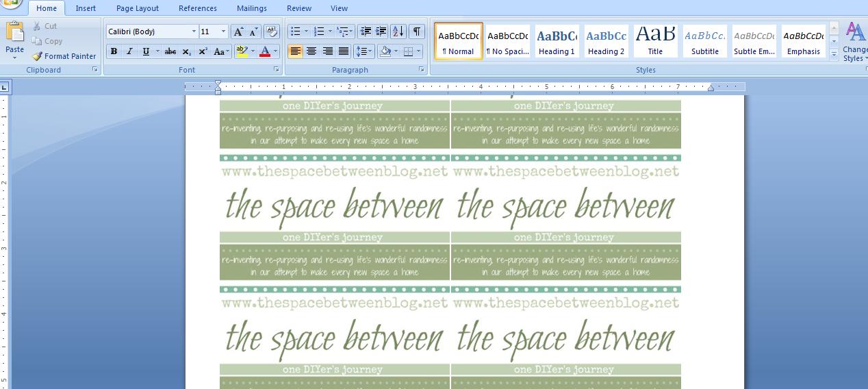Expand the line spacing dropdown

point(370,51)
